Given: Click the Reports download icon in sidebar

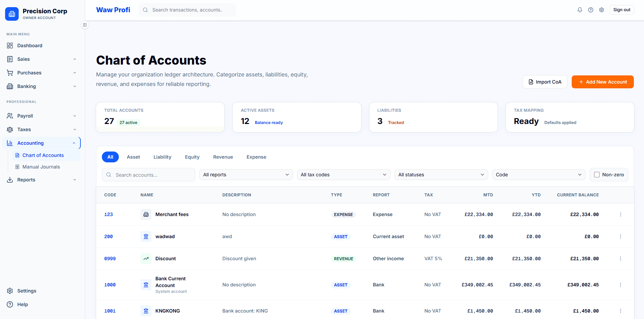Looking at the screenshot, I should 10,180.
